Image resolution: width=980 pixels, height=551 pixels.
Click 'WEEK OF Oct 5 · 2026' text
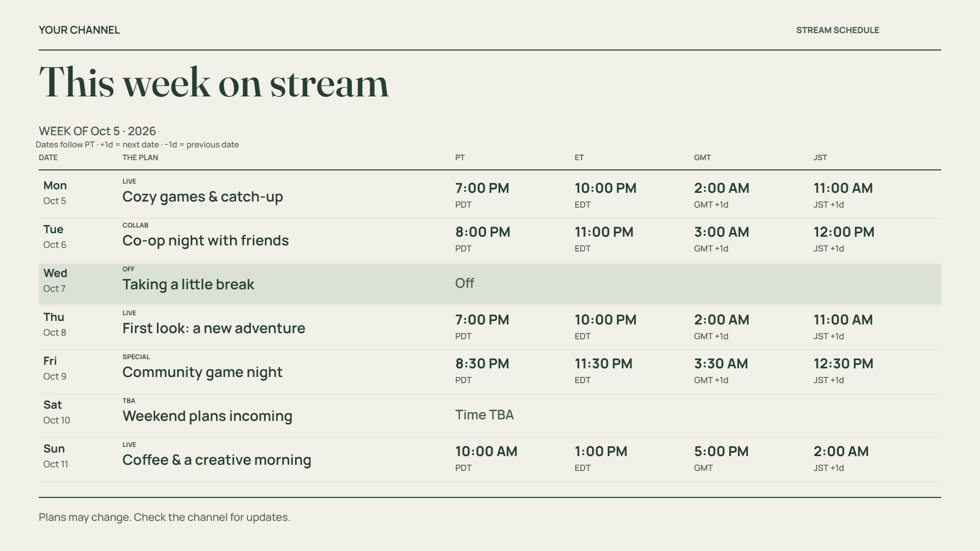click(x=97, y=131)
